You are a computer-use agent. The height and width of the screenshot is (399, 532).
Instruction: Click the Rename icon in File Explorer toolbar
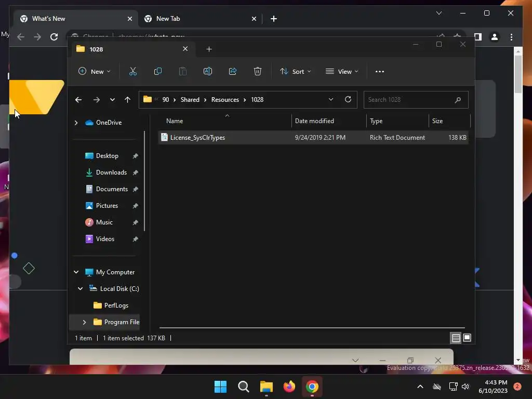click(208, 72)
